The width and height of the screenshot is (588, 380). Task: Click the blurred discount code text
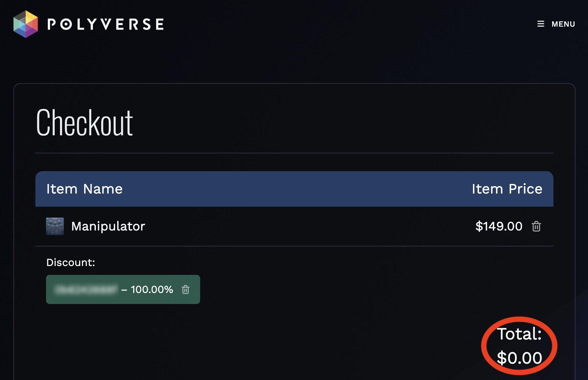coord(86,289)
